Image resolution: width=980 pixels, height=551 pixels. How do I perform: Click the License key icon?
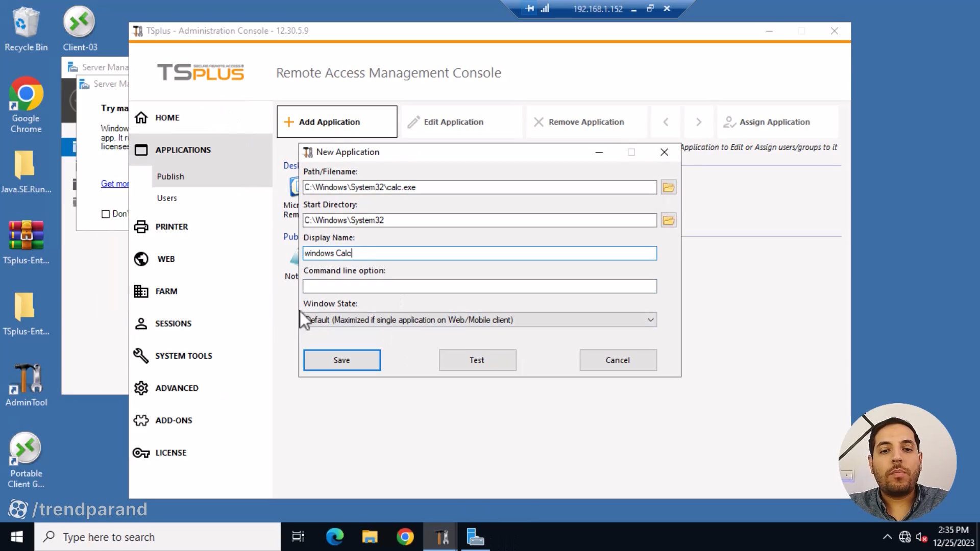click(141, 453)
